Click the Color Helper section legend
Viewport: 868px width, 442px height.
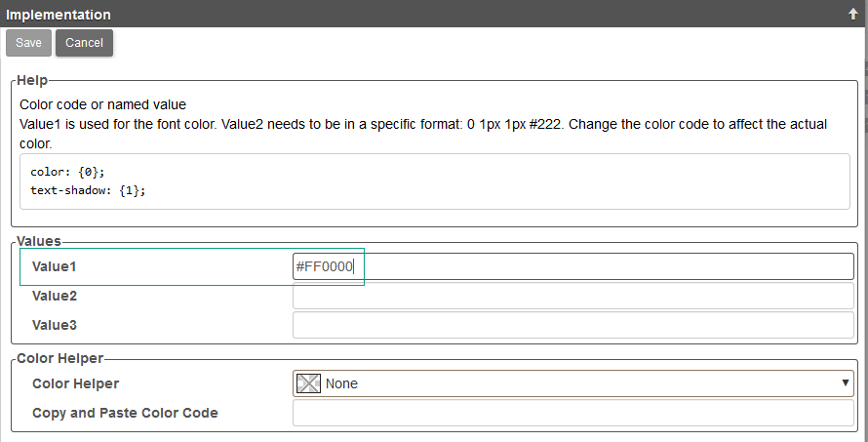click(x=59, y=358)
